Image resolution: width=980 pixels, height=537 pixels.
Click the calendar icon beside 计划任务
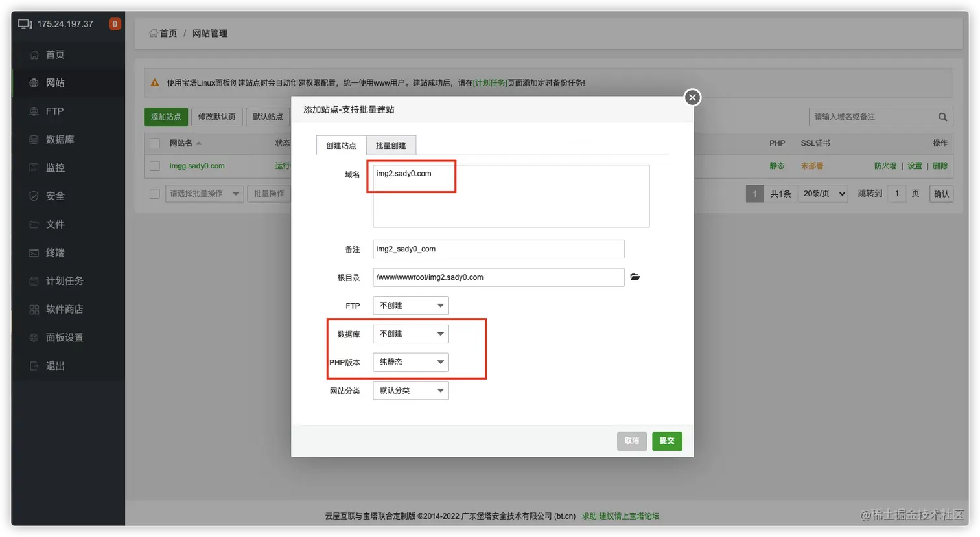tap(34, 281)
